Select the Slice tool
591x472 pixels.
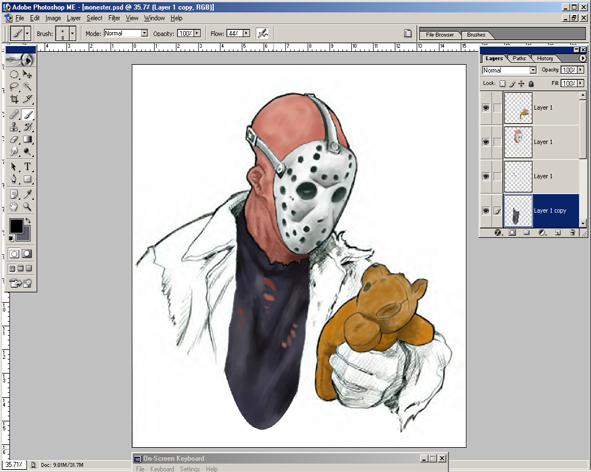tap(27, 99)
